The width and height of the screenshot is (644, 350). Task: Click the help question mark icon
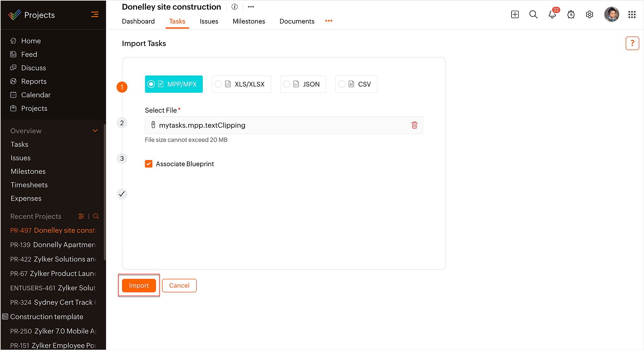click(632, 43)
